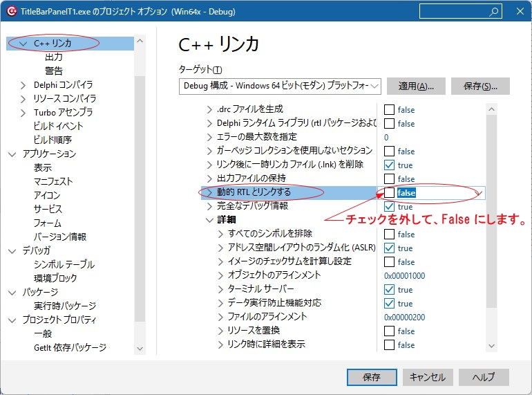The height and width of the screenshot is (395, 532).
Task: Select 実行時パッケージ in the tree
Action: [65, 306]
